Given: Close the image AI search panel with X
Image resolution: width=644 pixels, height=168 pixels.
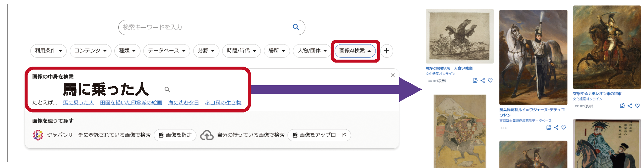Looking at the screenshot, I should (x=393, y=75).
